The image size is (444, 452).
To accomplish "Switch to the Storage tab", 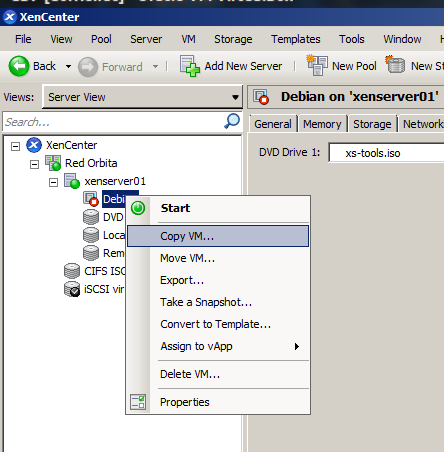I will coord(372,124).
